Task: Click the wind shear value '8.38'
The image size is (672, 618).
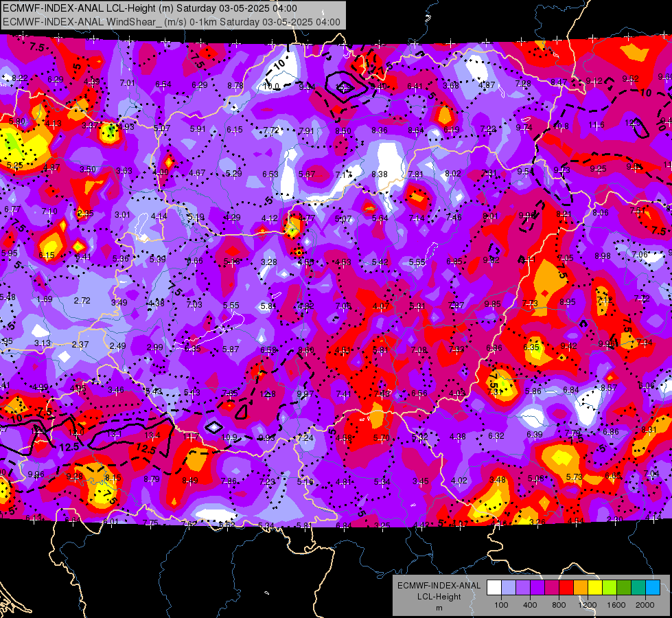Action: click(380, 174)
